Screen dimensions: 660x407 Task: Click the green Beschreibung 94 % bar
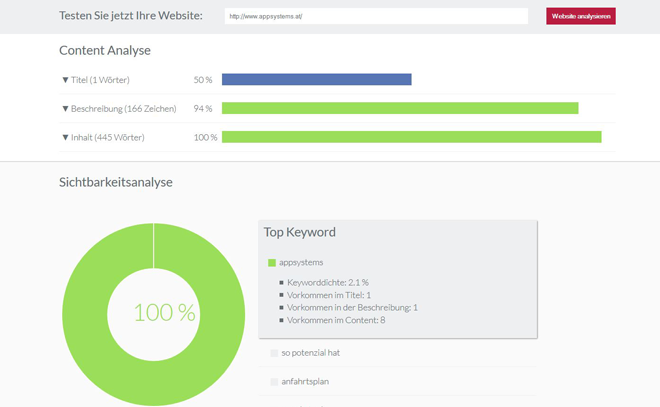pos(400,108)
